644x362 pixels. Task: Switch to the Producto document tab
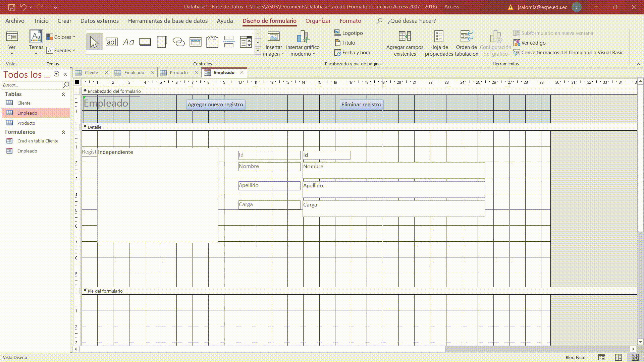tap(179, 73)
